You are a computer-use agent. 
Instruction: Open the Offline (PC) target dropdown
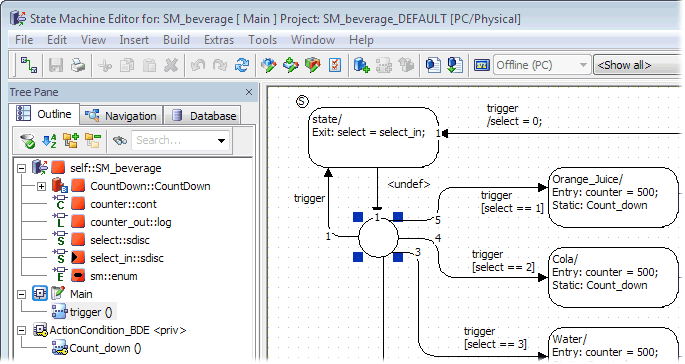pos(542,66)
